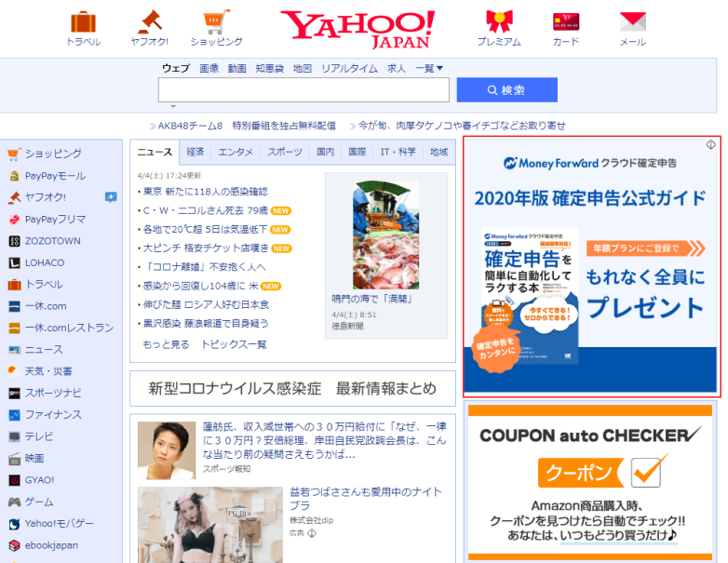728x563 pixels.
Task: Select the 画像 search category
Action: tap(209, 68)
